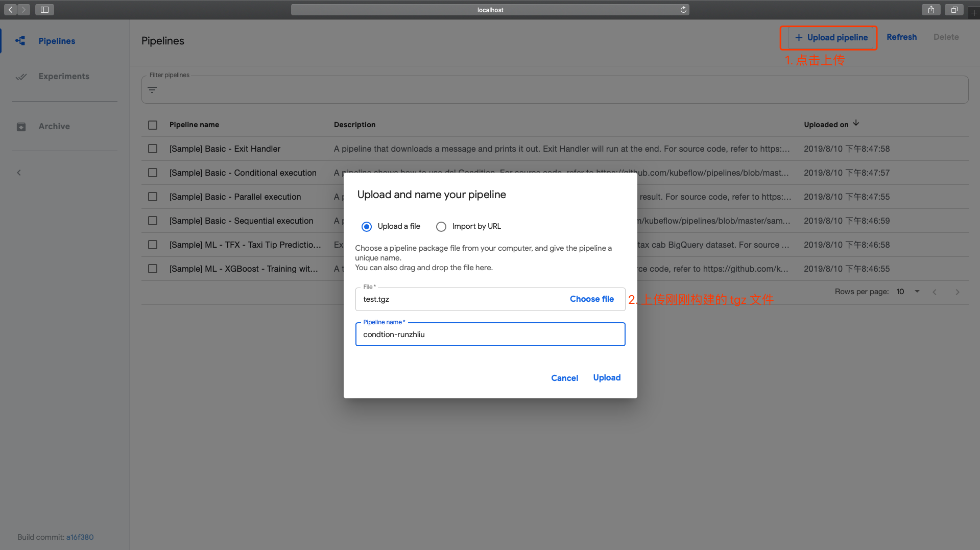980x550 pixels.
Task: Collapse the sidebar with the left chevron
Action: pyautogui.click(x=19, y=173)
